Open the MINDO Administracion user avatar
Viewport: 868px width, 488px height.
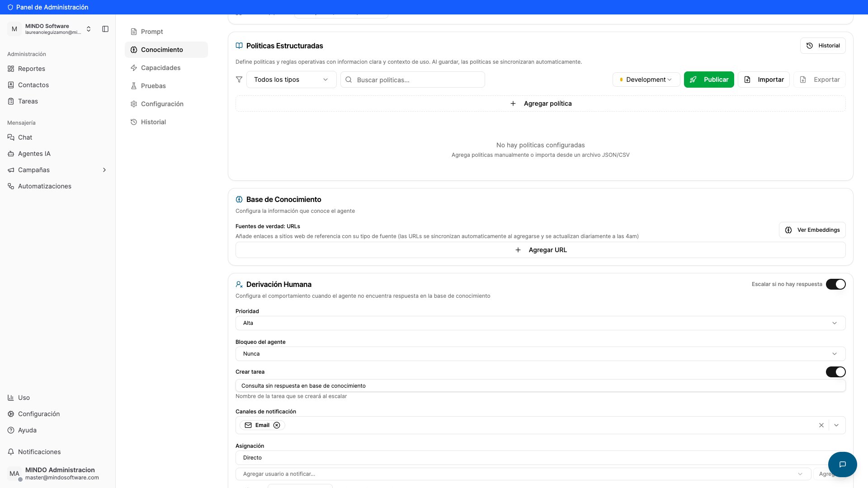(x=14, y=474)
